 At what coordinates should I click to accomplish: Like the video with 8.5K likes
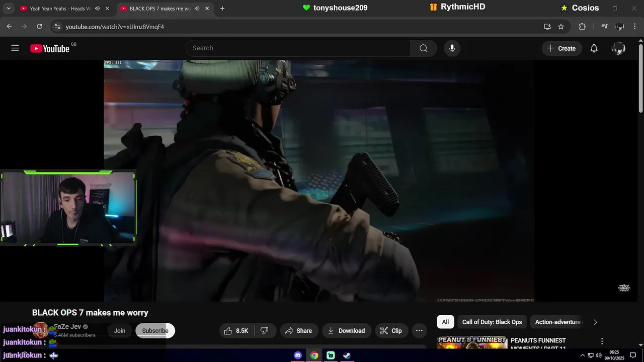(237, 331)
